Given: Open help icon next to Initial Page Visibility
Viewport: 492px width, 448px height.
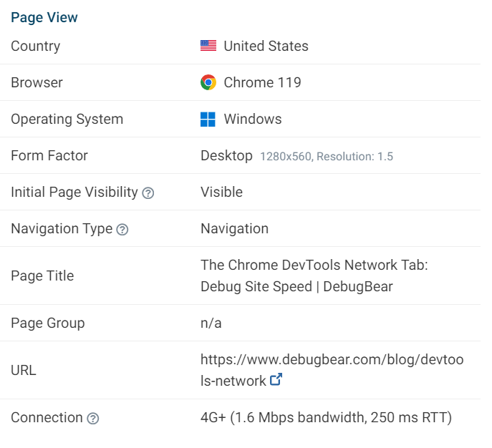Looking at the screenshot, I should (148, 193).
